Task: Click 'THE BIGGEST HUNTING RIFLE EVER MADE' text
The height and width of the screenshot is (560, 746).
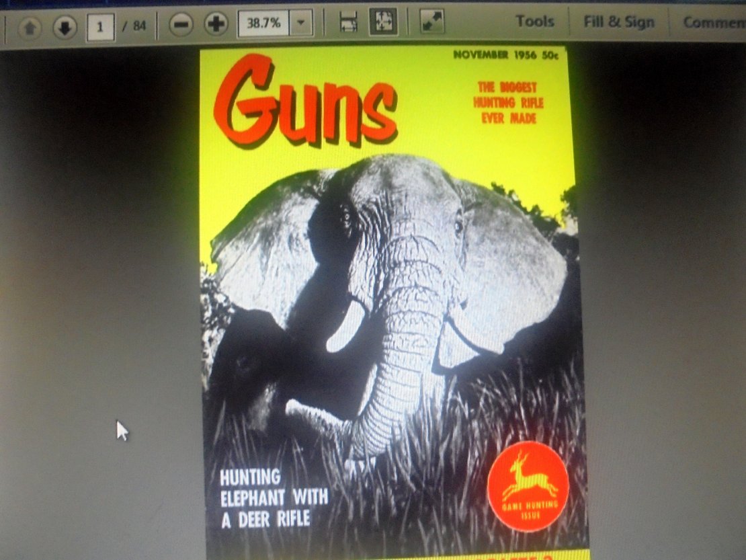Action: [508, 102]
